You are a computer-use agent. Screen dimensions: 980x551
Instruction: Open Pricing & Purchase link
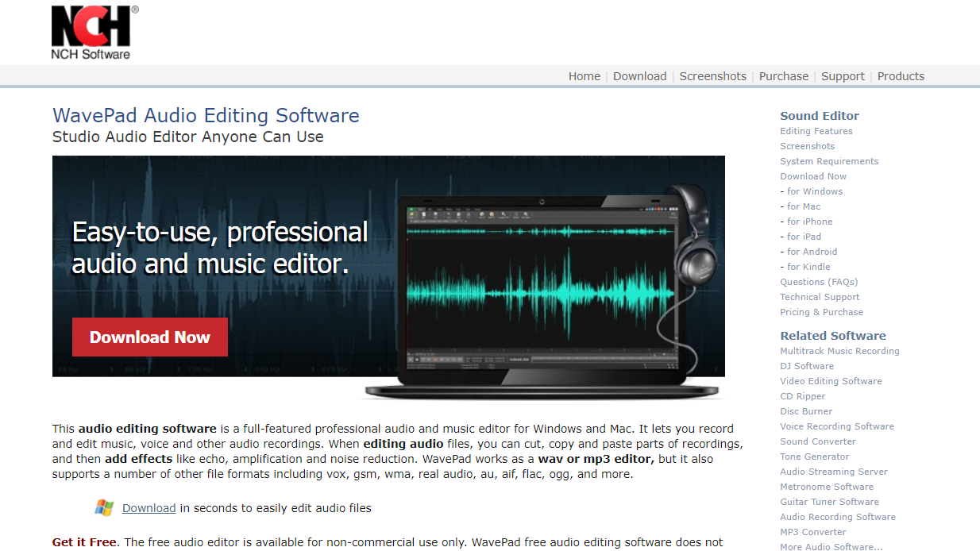pyautogui.click(x=821, y=312)
